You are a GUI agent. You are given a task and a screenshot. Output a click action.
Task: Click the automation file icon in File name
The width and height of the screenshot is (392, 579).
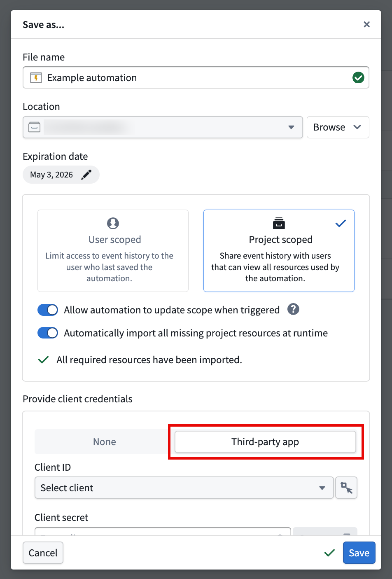pyautogui.click(x=36, y=78)
